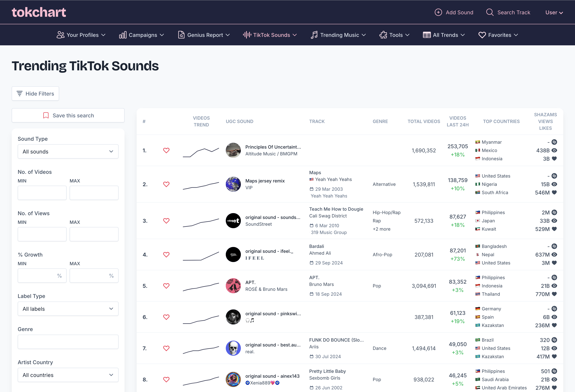Screen dimensions: 575x392
Task: Click the eye views icon for Maps jersey remix
Action: click(554, 184)
